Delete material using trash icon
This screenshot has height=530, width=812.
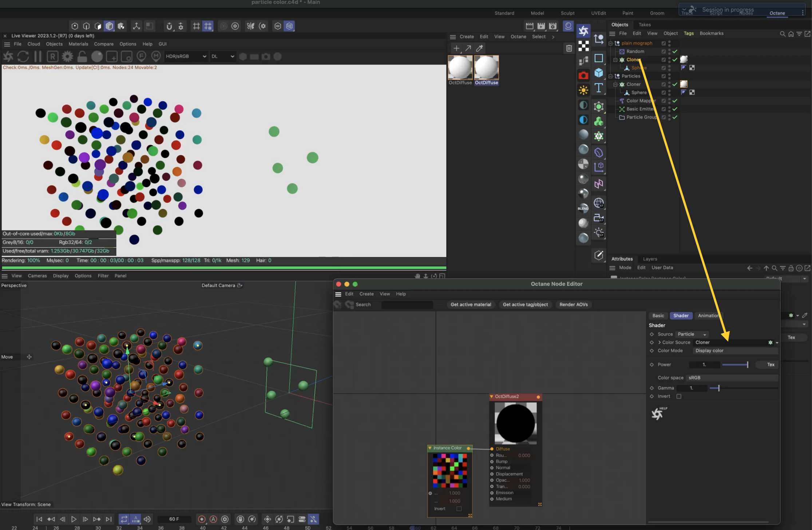point(569,48)
